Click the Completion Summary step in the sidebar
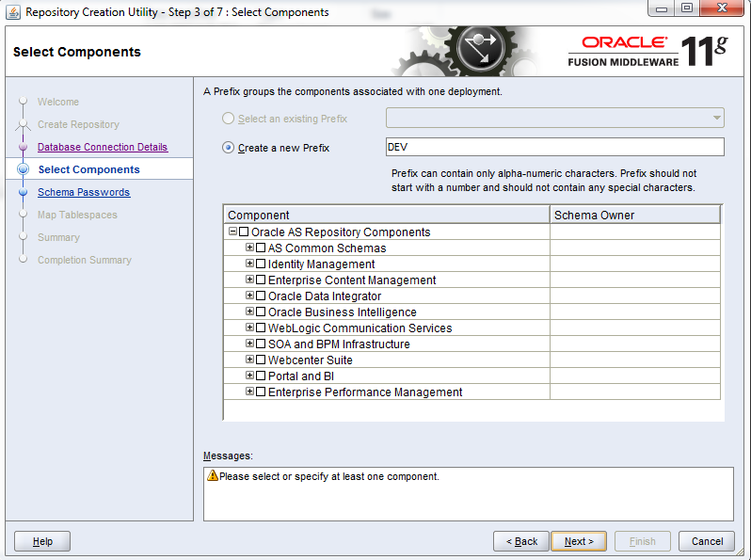Viewport: 751px width, 560px height. [x=85, y=260]
